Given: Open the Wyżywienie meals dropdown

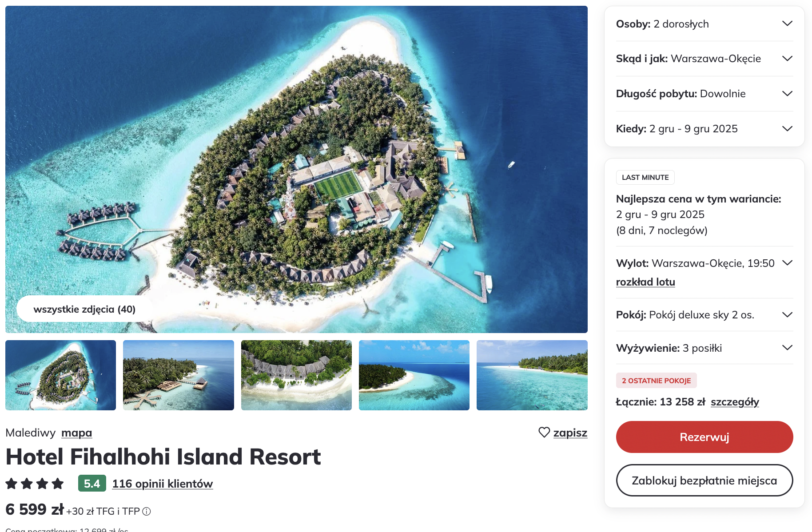Looking at the screenshot, I should click(787, 348).
